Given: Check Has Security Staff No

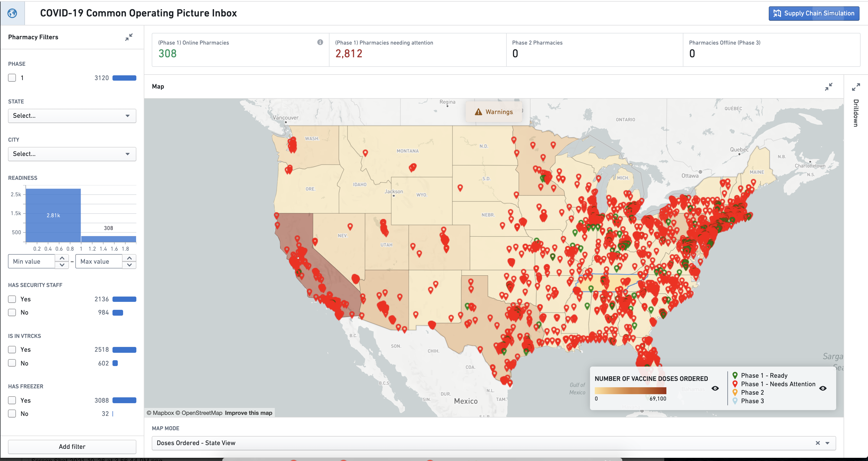Looking at the screenshot, I should click(x=12, y=312).
